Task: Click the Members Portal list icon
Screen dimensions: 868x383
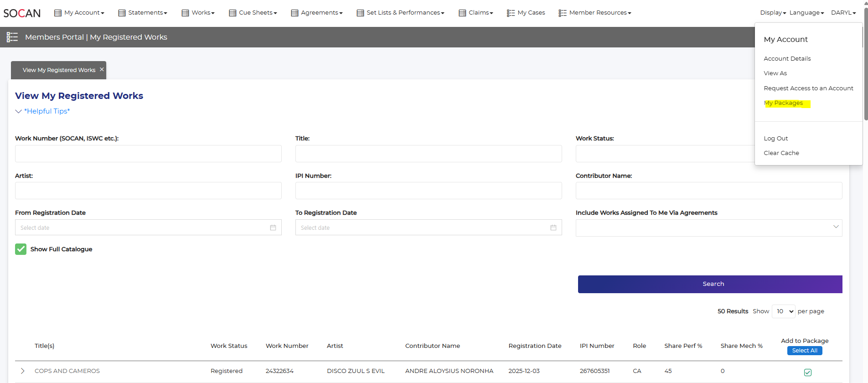Action: [12, 37]
